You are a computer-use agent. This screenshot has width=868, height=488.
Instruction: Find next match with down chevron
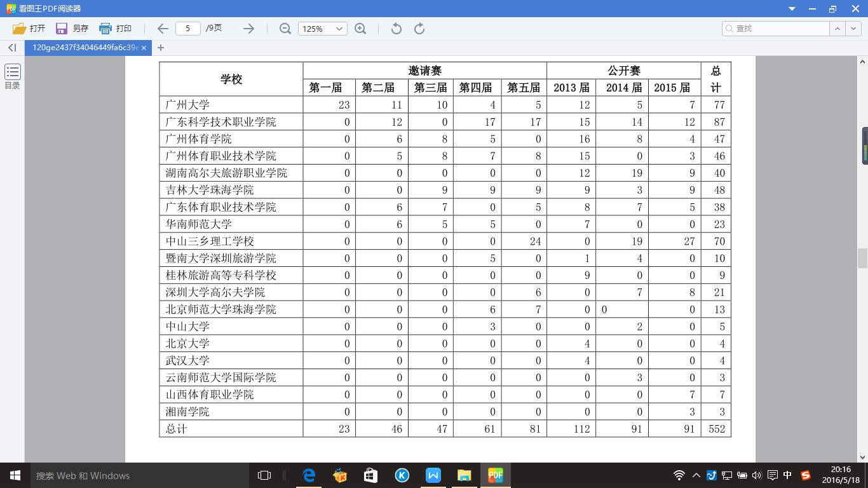[x=853, y=29]
